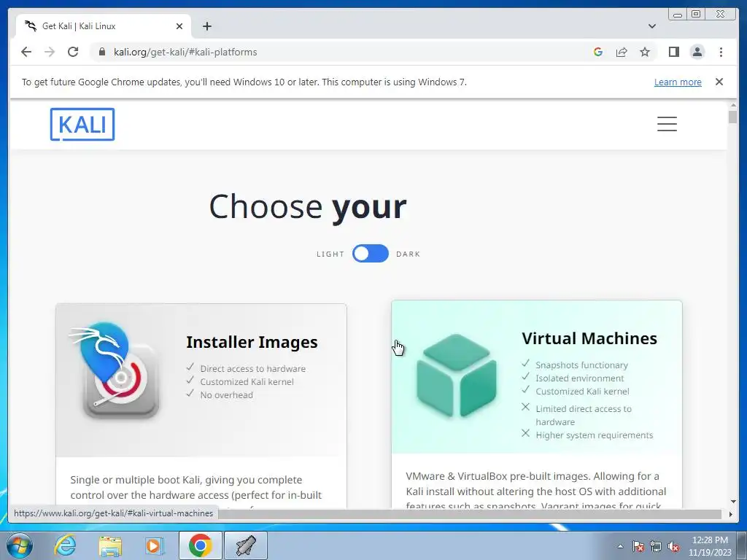Image resolution: width=747 pixels, height=560 pixels.
Task: Click 'Direct access to hardware' text
Action: click(253, 368)
